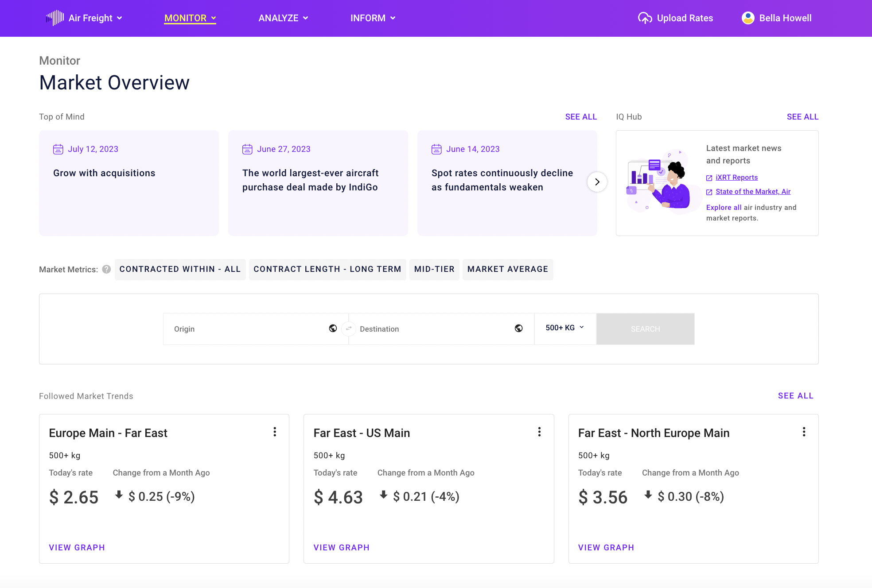Click the Market Metrics help question icon
The width and height of the screenshot is (872, 588).
(106, 269)
